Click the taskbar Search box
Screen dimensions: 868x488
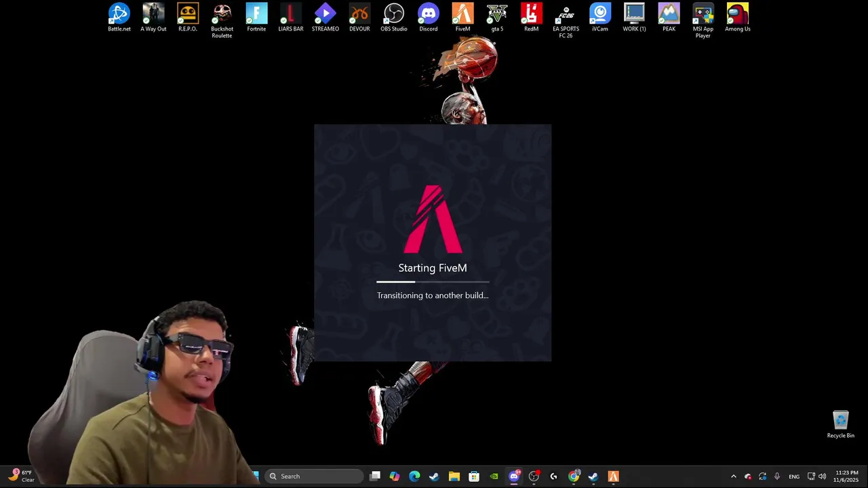click(314, 476)
